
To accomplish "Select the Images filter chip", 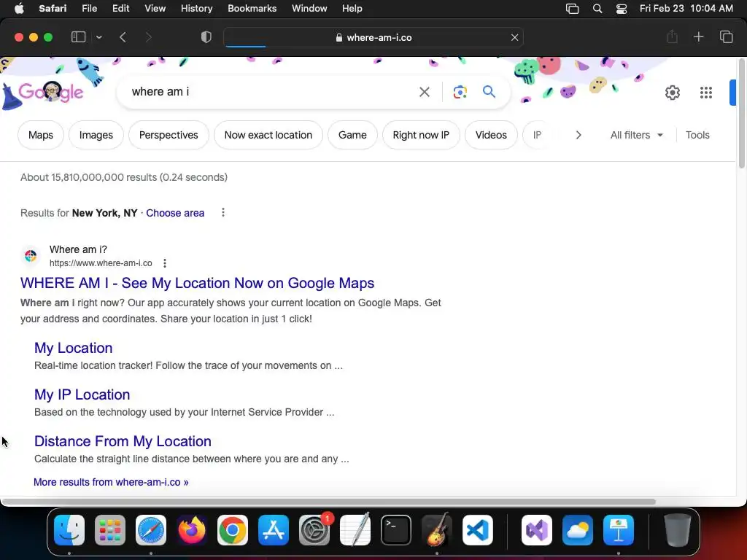I will click(x=96, y=135).
